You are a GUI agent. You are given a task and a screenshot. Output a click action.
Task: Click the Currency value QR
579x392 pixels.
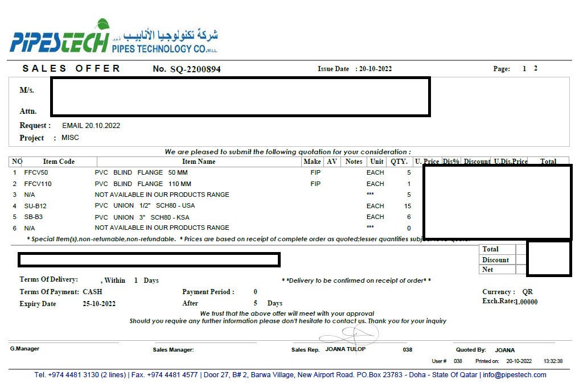(528, 292)
